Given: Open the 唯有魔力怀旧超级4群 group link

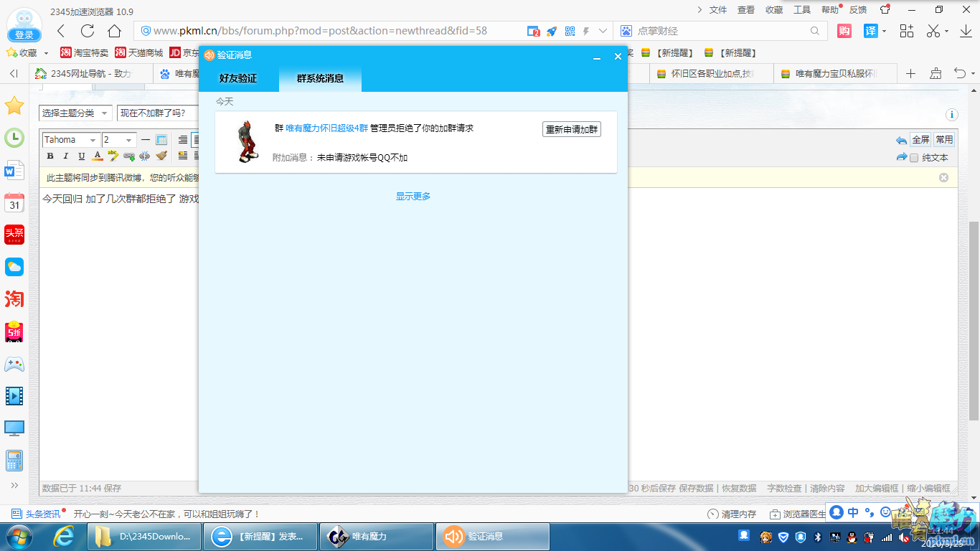Looking at the screenshot, I should [x=326, y=128].
